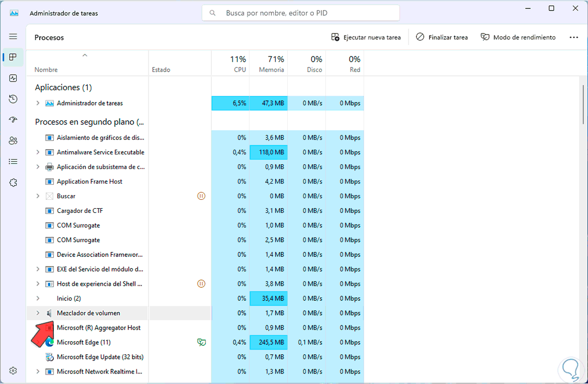
Task: Open the Users sidebar icon
Action: (13, 141)
